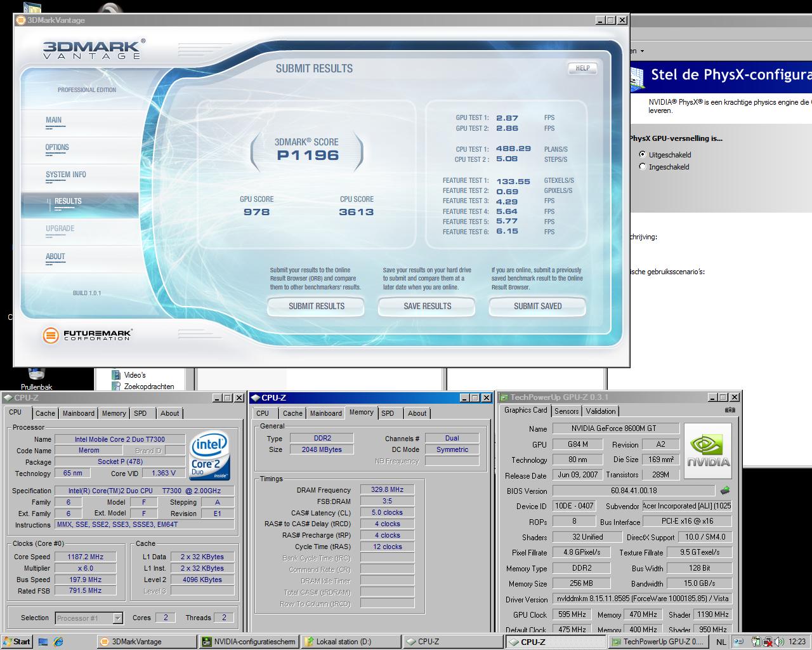This screenshot has height=650, width=812.
Task: Open Mainboard tab in left CPU-Z window
Action: (x=79, y=413)
